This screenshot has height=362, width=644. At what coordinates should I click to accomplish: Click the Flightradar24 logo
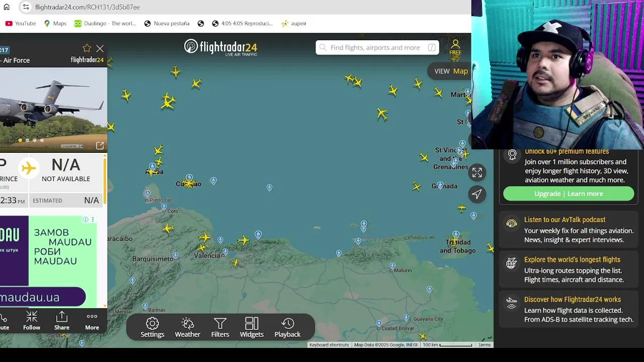click(x=220, y=47)
